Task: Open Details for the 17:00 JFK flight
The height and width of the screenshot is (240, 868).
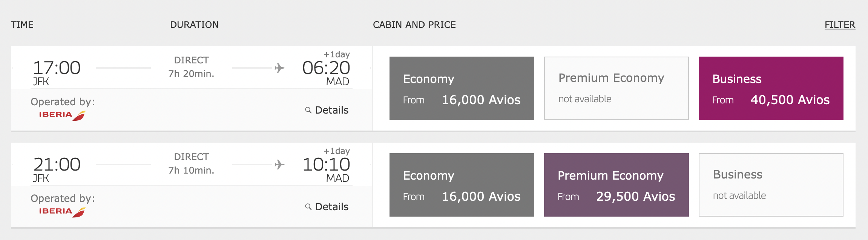Action: click(331, 110)
